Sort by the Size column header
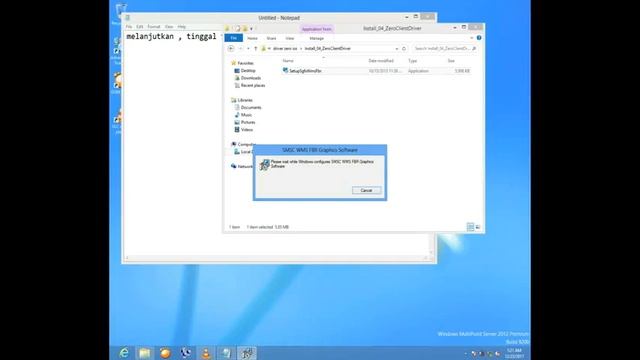Image resolution: width=640 pixels, height=360 pixels. (x=451, y=61)
